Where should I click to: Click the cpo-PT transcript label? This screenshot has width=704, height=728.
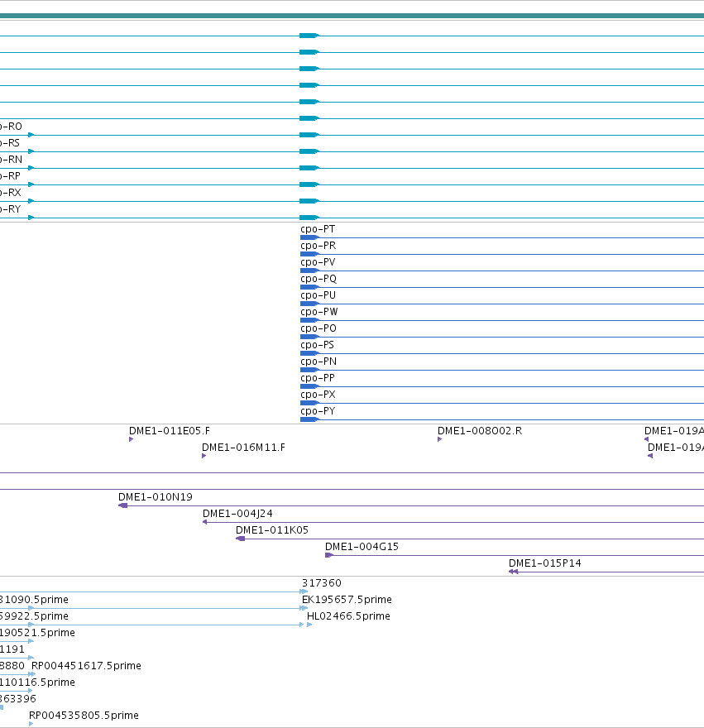318,229
